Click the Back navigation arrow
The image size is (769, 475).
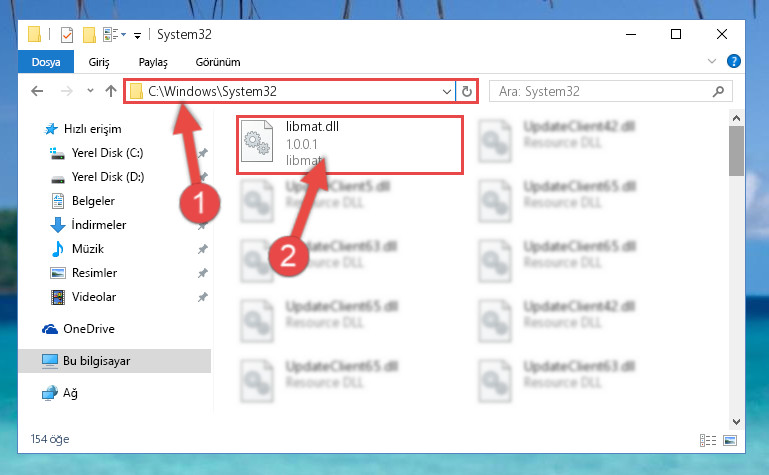[x=37, y=91]
